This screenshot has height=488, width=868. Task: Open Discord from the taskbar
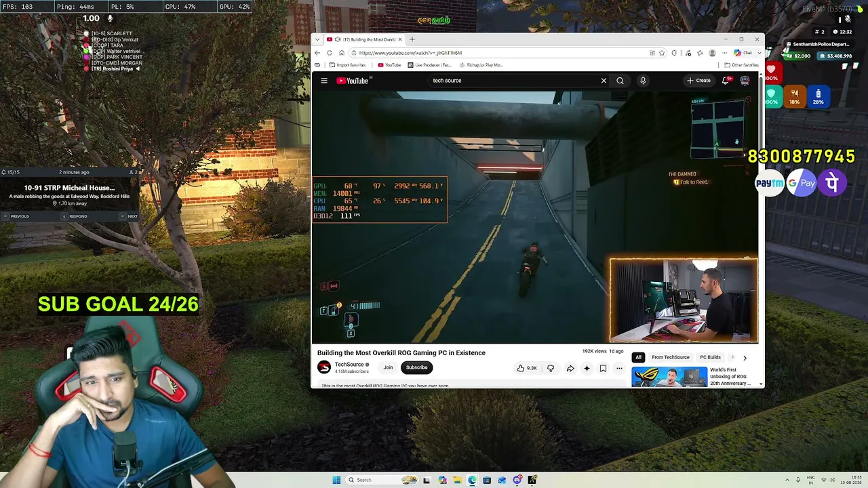coord(517,480)
